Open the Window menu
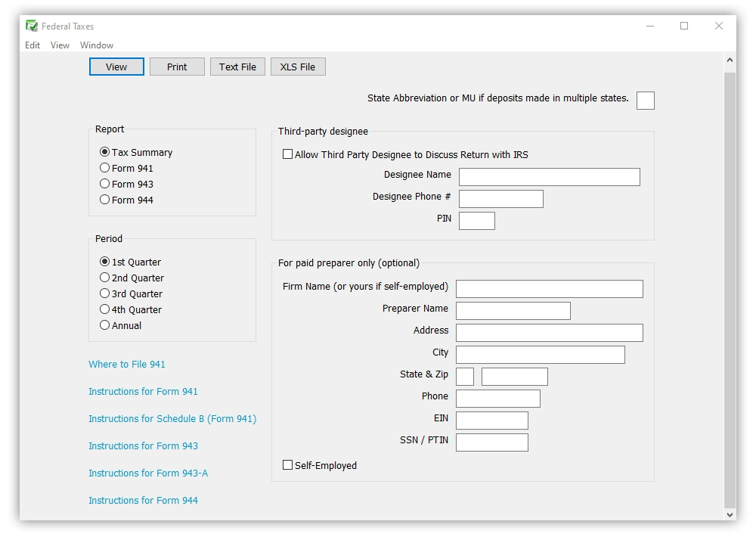This screenshot has height=534, width=756. point(97,45)
